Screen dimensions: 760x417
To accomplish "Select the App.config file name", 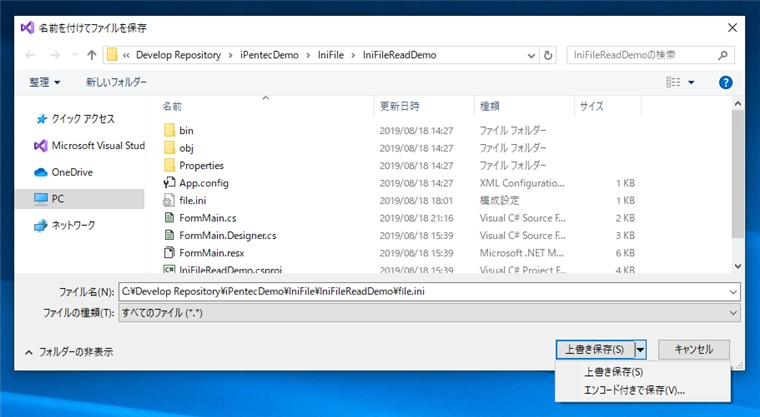I will click(204, 183).
